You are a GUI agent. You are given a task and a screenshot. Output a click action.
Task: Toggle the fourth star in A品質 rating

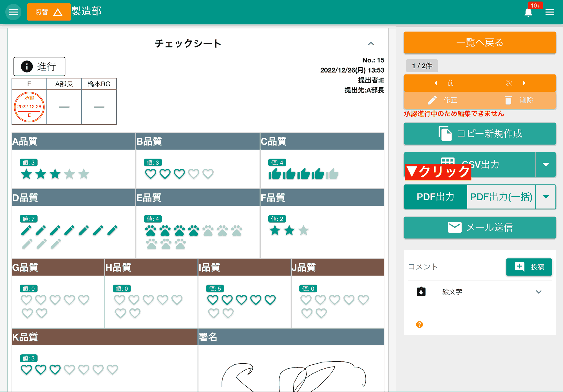[69, 174]
